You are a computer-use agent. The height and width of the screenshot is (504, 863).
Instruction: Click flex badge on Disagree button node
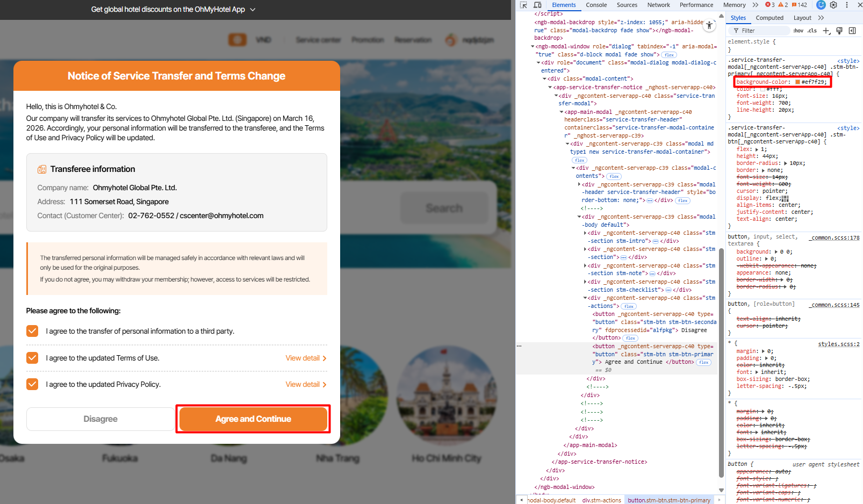pyautogui.click(x=631, y=339)
